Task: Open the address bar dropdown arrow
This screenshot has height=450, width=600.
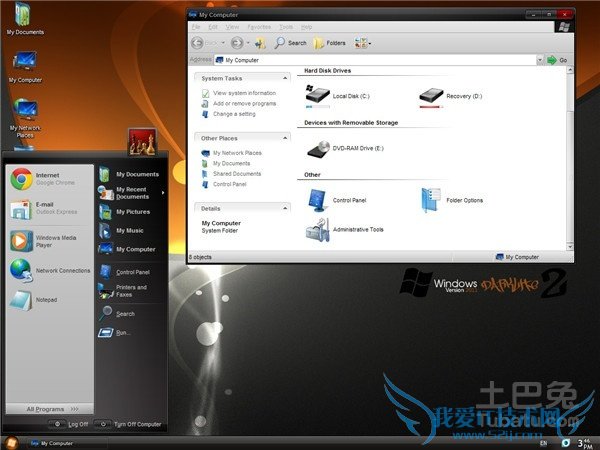Action: pos(540,60)
